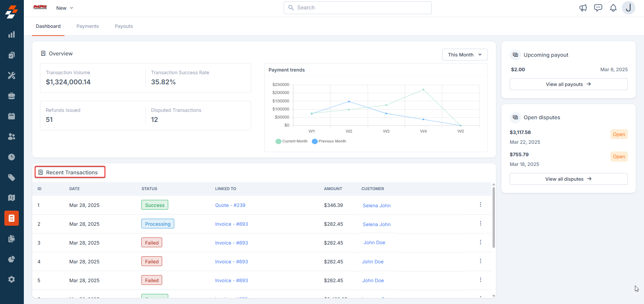Toggle Current Month legend in chart
The image size is (644, 304).
291,141
